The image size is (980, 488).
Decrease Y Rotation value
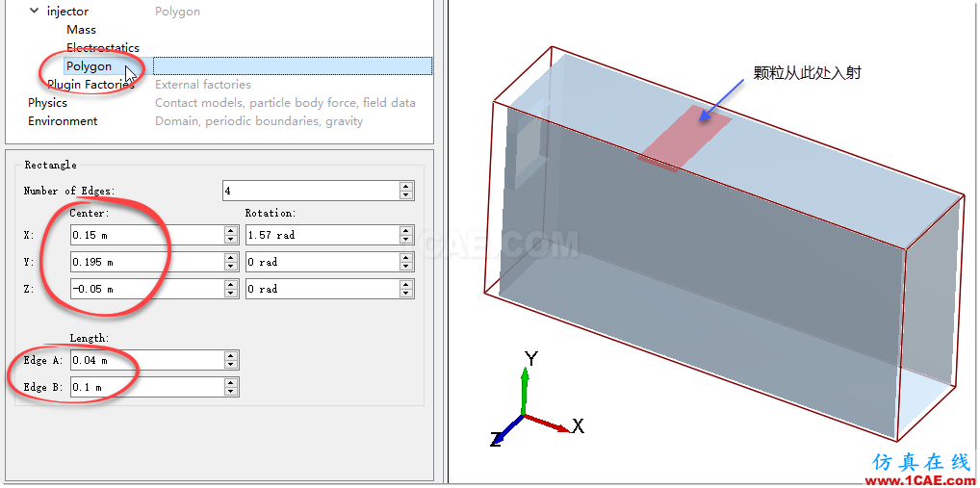(407, 267)
